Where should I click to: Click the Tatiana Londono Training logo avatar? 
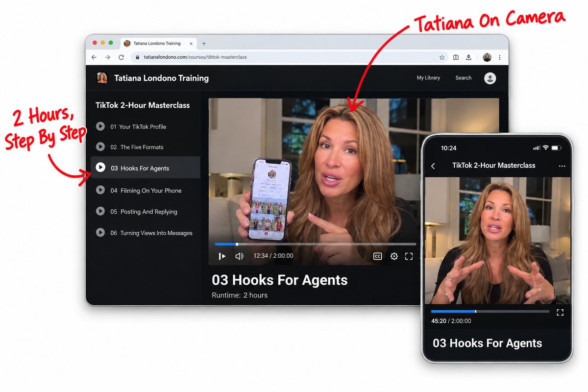102,78
